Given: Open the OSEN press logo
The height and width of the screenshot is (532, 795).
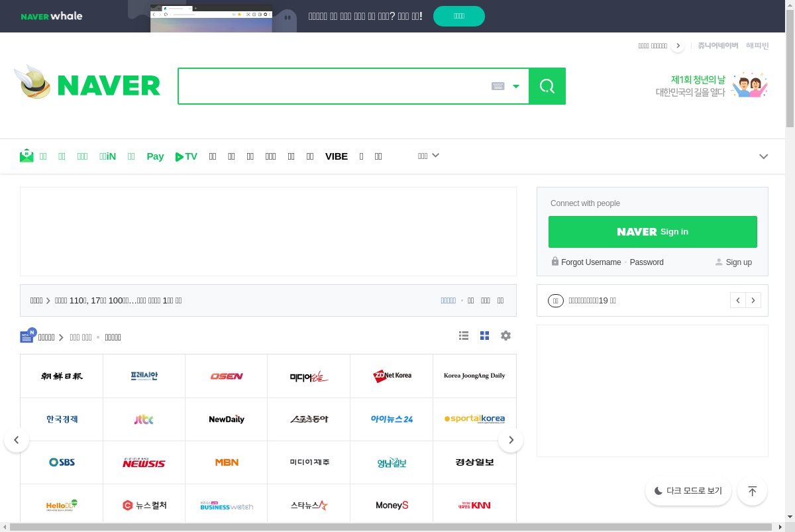Looking at the screenshot, I should [227, 376].
